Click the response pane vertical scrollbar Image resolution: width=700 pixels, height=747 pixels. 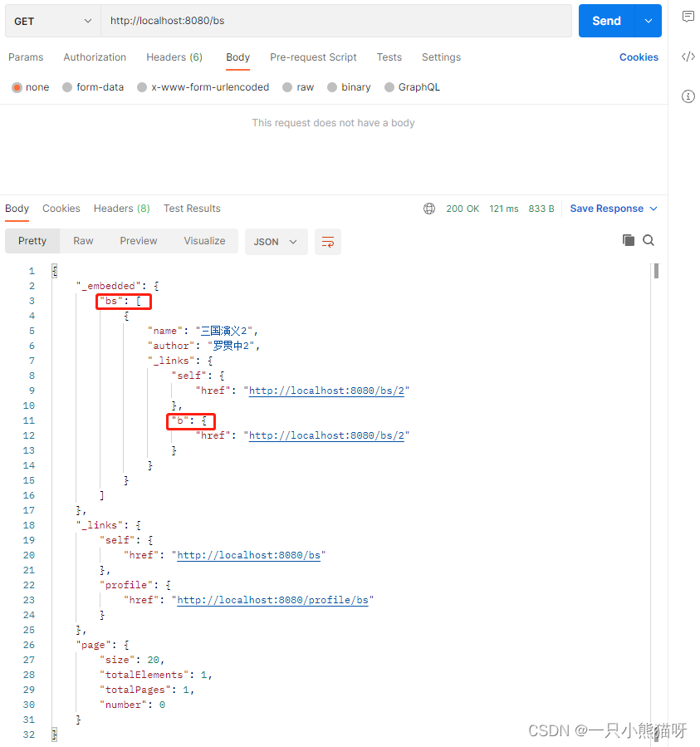coord(656,272)
